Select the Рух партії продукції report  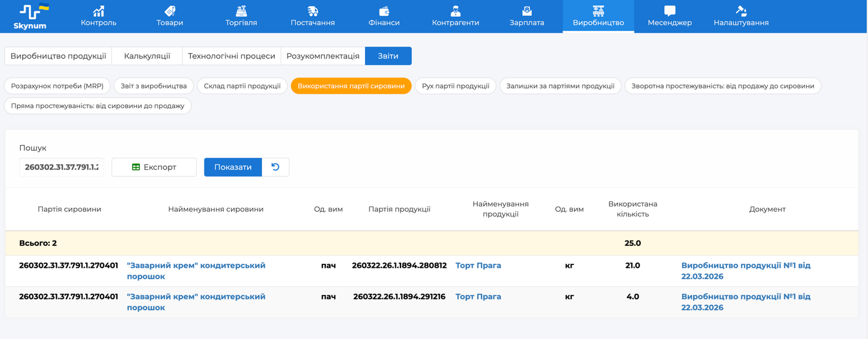click(x=455, y=86)
